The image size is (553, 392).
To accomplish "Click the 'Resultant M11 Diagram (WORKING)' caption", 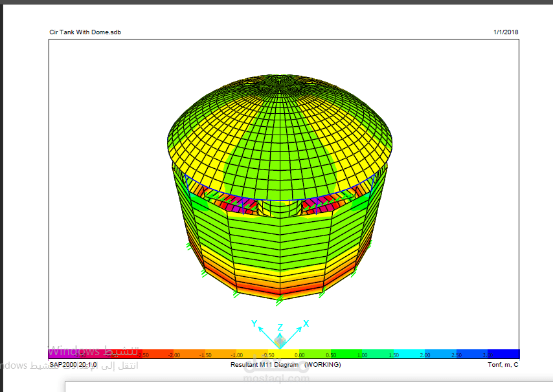I will (x=286, y=365).
